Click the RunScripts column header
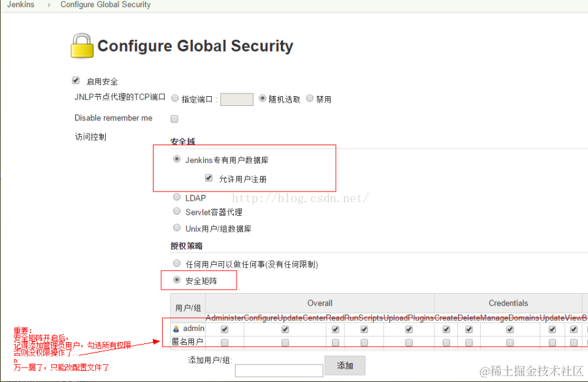 [x=364, y=318]
